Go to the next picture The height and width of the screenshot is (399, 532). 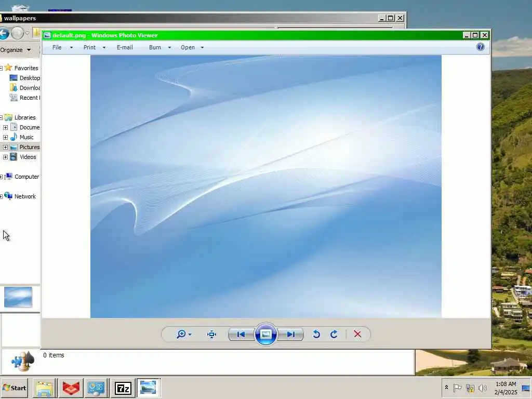tap(291, 335)
